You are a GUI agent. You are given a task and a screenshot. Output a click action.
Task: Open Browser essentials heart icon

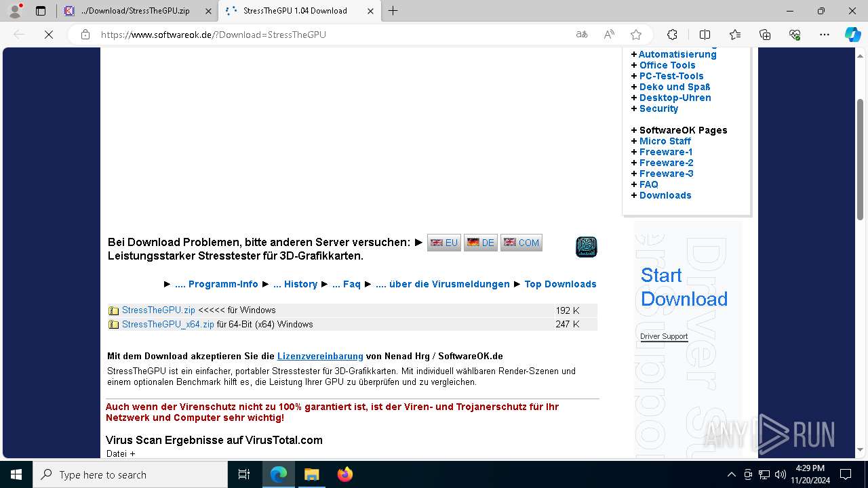(x=795, y=35)
